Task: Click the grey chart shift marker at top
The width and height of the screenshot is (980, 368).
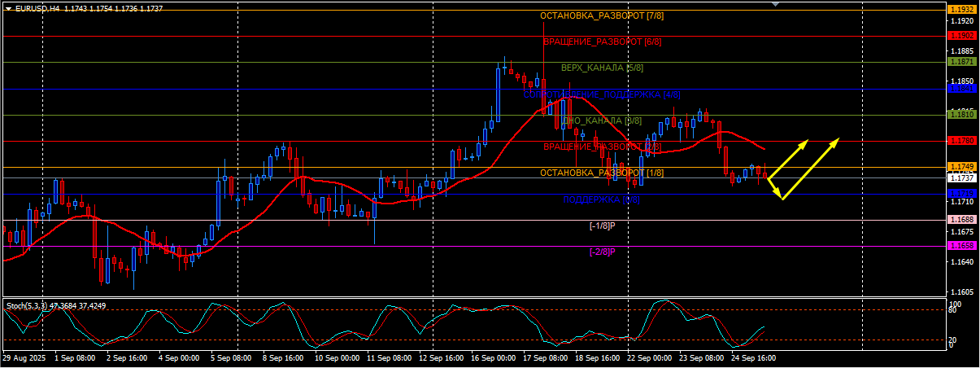Action: click(x=775, y=4)
